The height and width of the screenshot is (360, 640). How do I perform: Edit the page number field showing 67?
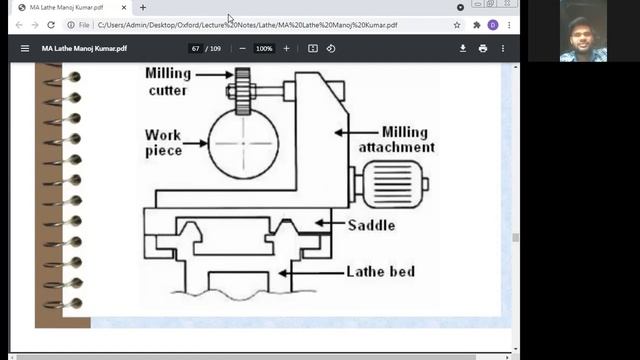pos(196,49)
